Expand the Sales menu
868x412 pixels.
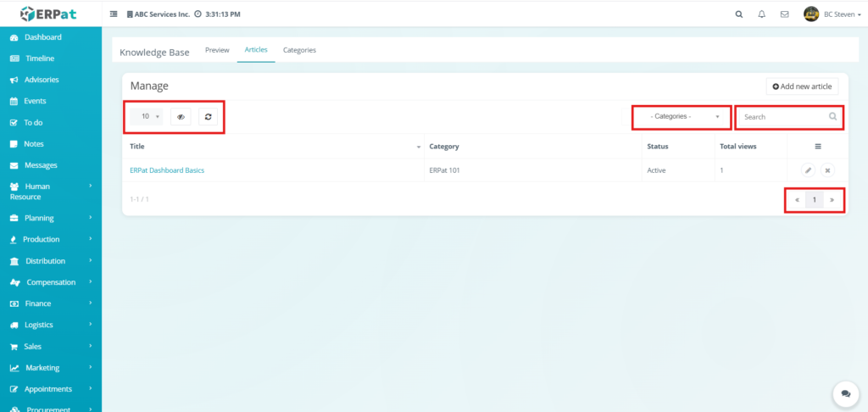pos(51,346)
